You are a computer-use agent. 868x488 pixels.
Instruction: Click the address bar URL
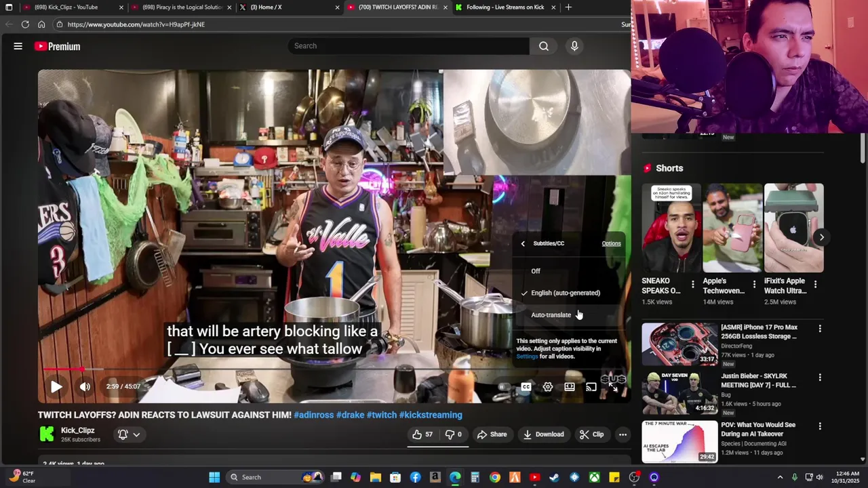pyautogui.click(x=136, y=24)
